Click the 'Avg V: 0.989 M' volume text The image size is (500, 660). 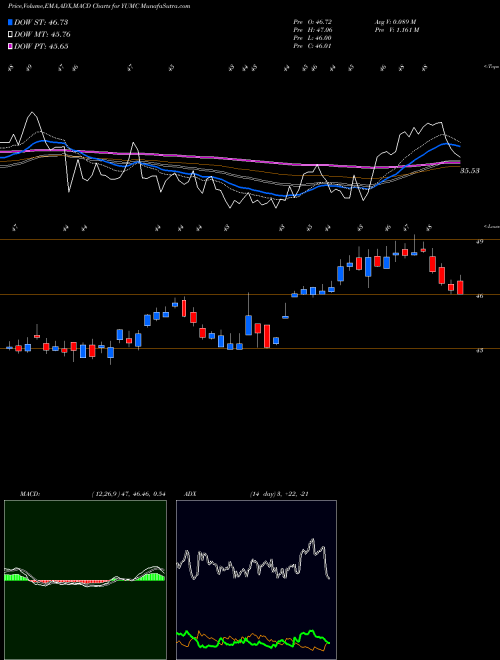pos(395,21)
